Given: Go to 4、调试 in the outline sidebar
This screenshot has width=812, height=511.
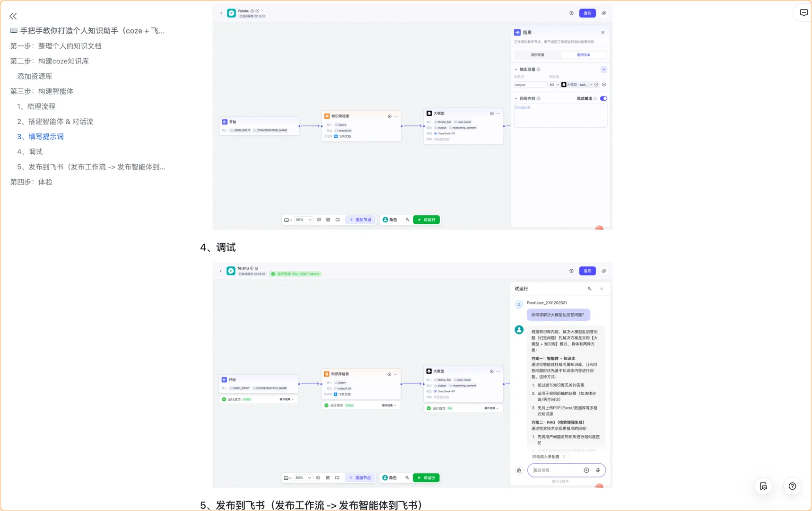Looking at the screenshot, I should pyautogui.click(x=30, y=152).
